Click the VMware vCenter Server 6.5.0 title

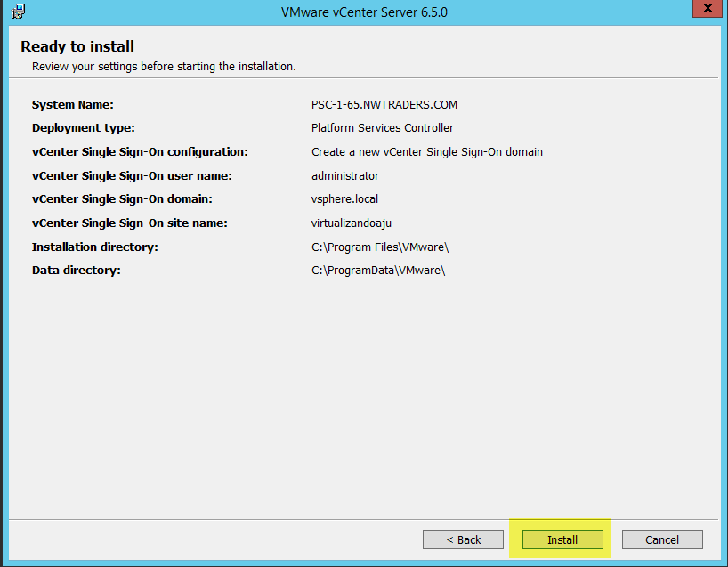click(365, 12)
